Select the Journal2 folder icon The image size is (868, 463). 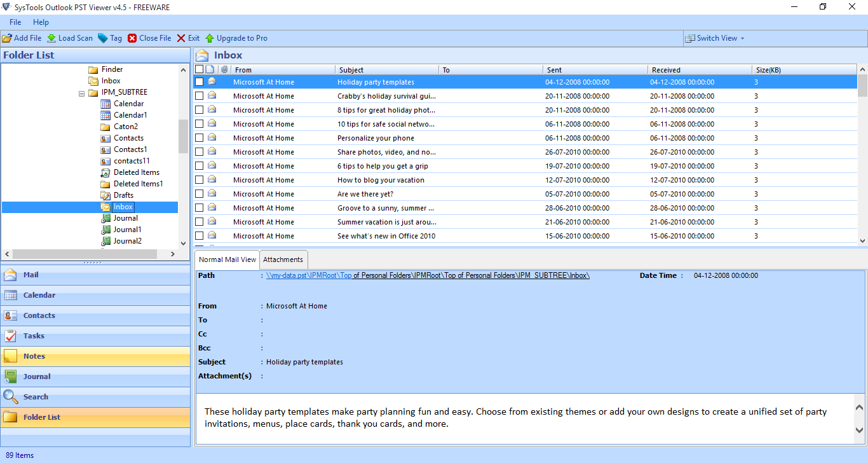coord(105,241)
